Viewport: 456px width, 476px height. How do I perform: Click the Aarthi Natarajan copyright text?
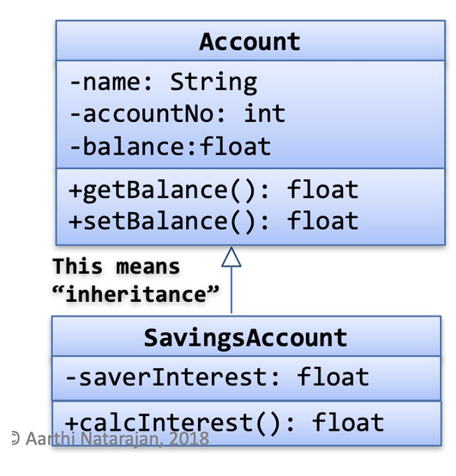(x=117, y=438)
